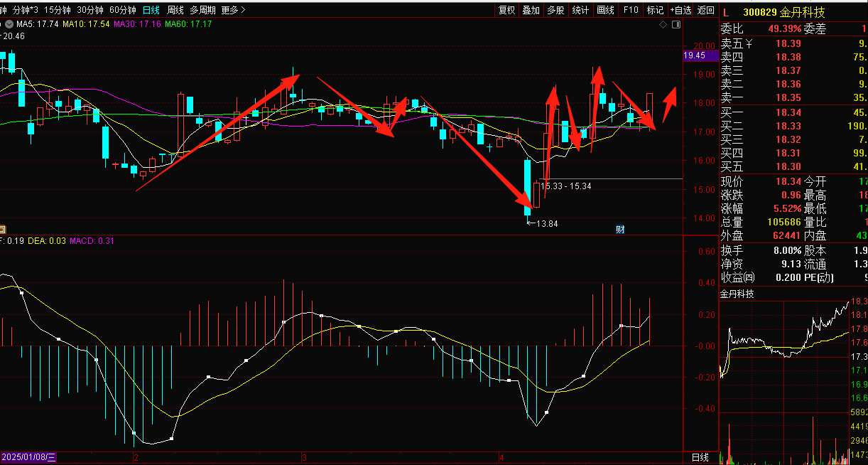Click the 日线 label at bottom right
868x465 pixels.
pos(700,456)
